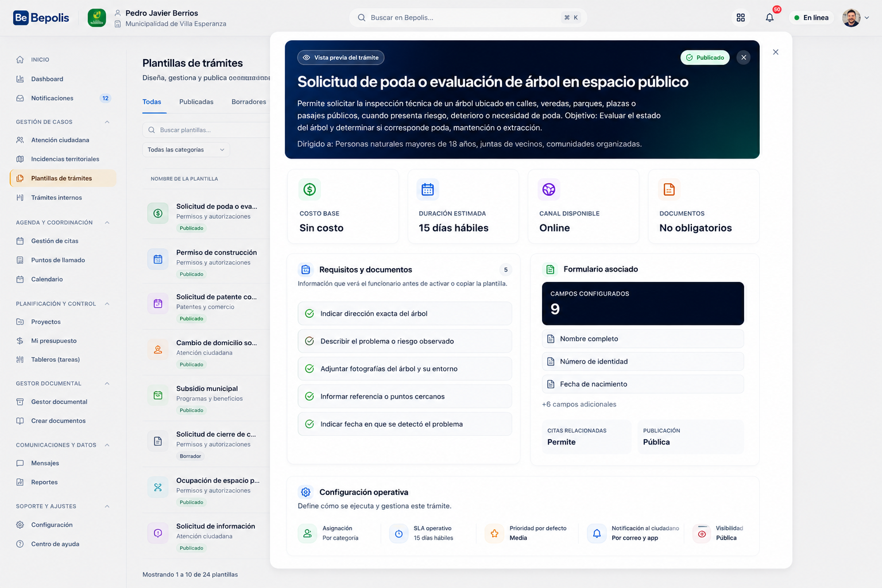Open Notificaciones with 12 badge
The width and height of the screenshot is (882, 588).
click(63, 98)
